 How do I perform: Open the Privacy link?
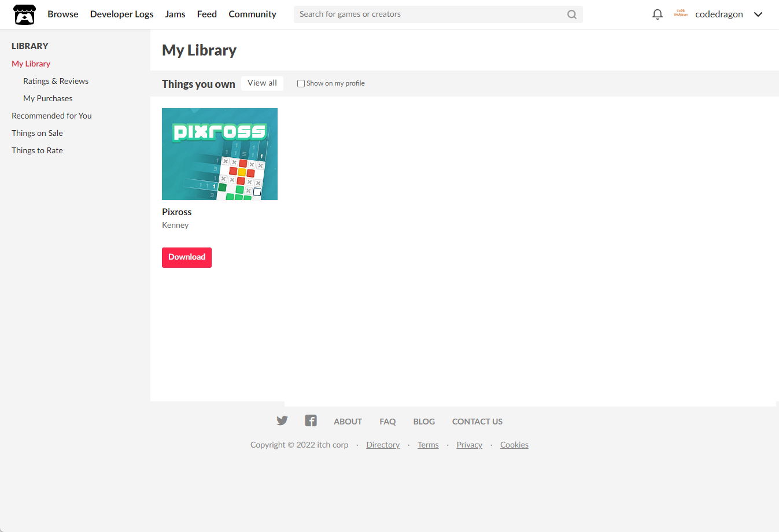[470, 445]
